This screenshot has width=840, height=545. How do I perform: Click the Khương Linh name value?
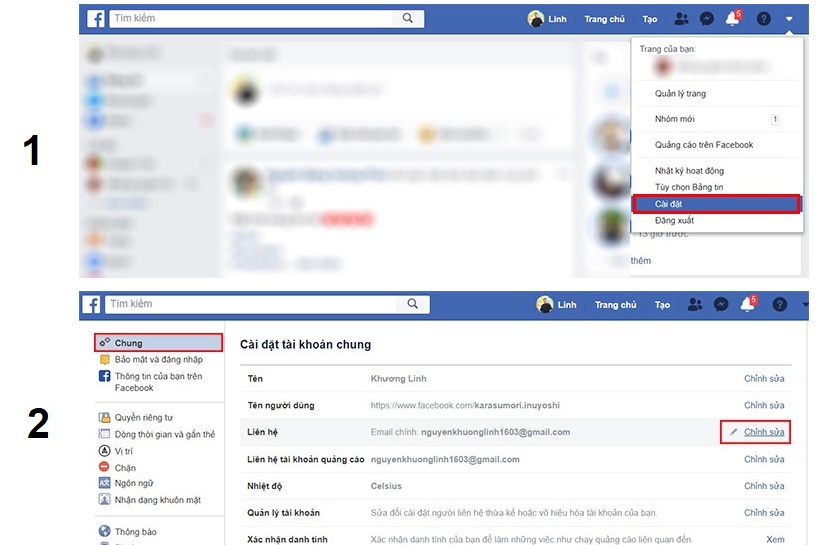click(x=399, y=378)
